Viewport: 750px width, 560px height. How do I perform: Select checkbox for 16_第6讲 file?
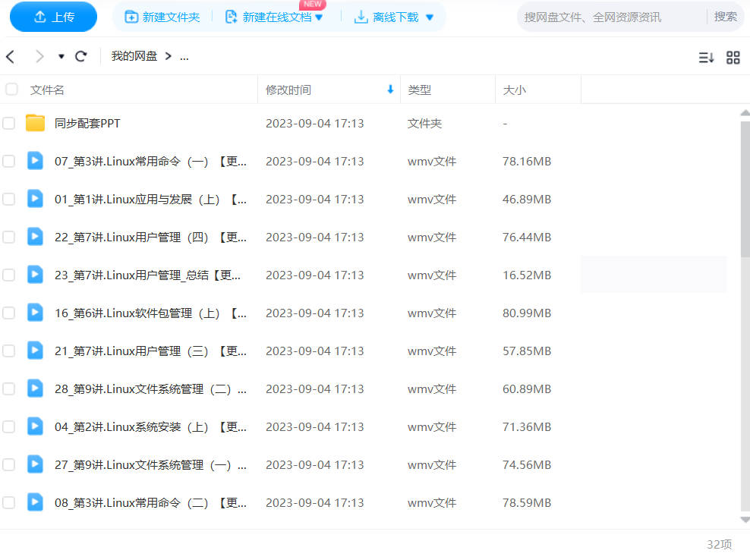click(x=8, y=313)
